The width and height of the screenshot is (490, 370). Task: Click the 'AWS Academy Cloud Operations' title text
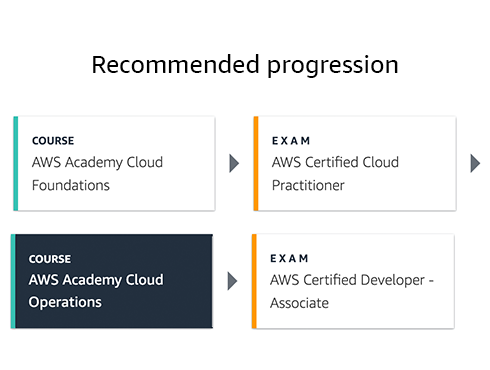pyautogui.click(x=96, y=291)
